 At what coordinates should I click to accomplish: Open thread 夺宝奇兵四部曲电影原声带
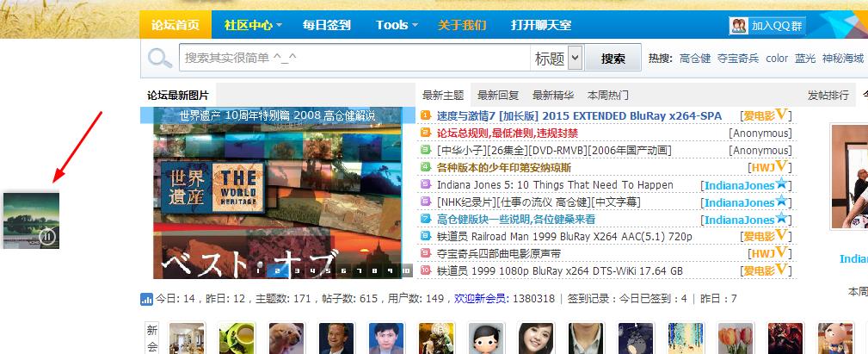click(x=498, y=254)
